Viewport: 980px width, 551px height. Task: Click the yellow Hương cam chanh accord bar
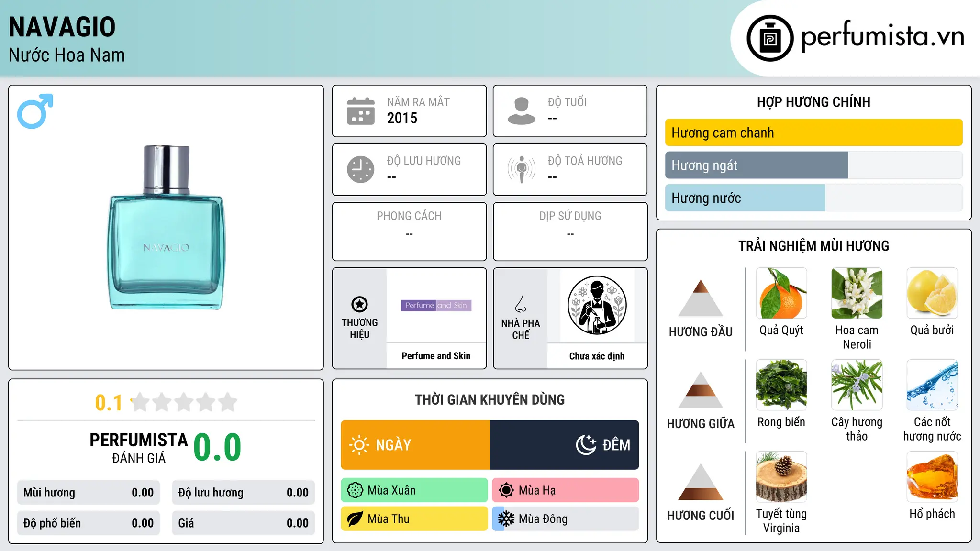[x=813, y=132]
